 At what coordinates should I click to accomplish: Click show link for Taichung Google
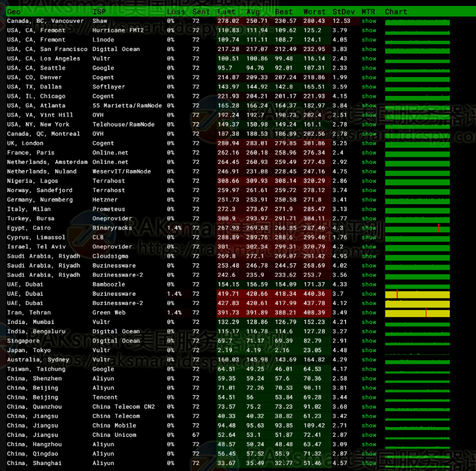point(369,369)
